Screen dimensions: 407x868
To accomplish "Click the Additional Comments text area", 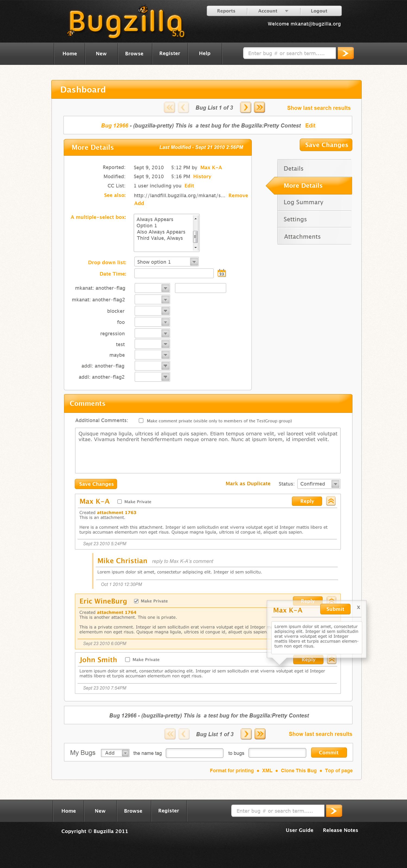I will (x=208, y=451).
